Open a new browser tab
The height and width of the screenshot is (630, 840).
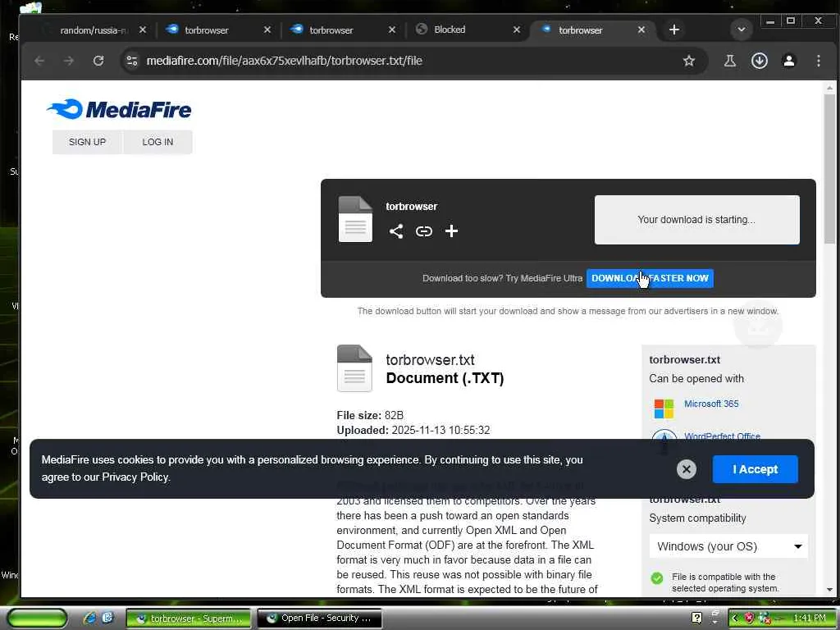pos(674,30)
